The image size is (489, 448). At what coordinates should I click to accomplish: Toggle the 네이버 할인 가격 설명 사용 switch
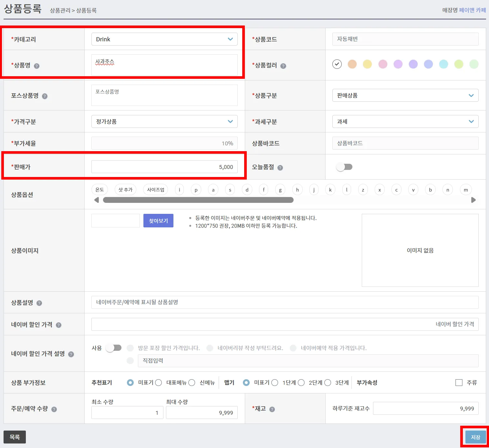click(x=113, y=348)
